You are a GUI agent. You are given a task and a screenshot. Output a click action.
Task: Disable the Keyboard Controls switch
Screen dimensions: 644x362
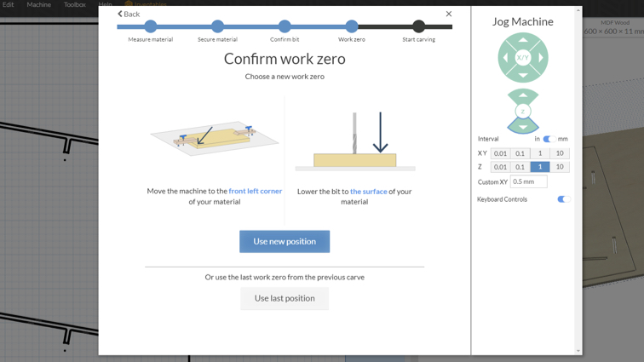[x=564, y=199]
